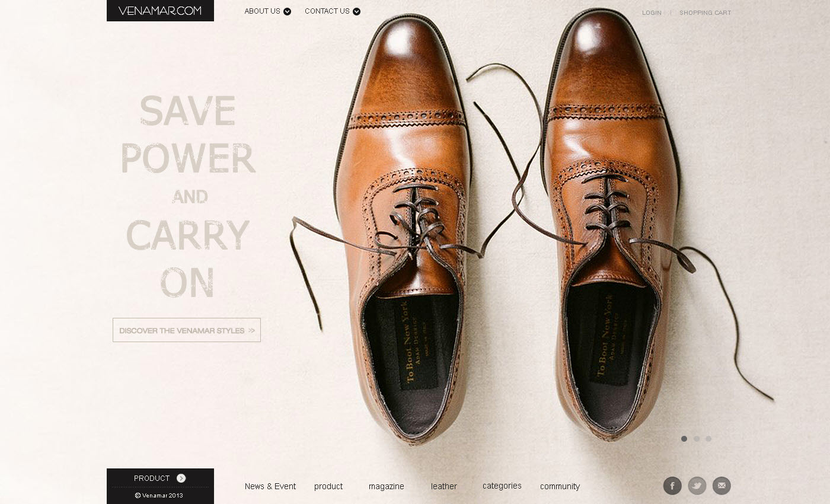The image size is (830, 504).
Task: Click the product link in footer navigation
Action: tap(328, 486)
